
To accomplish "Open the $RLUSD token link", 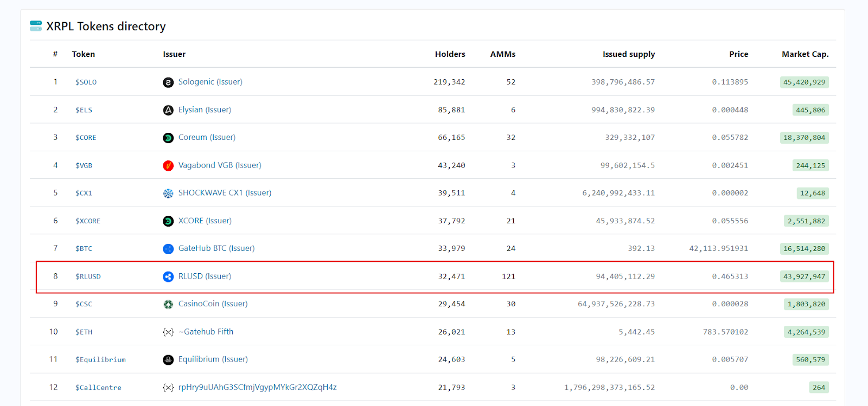I will (x=88, y=276).
